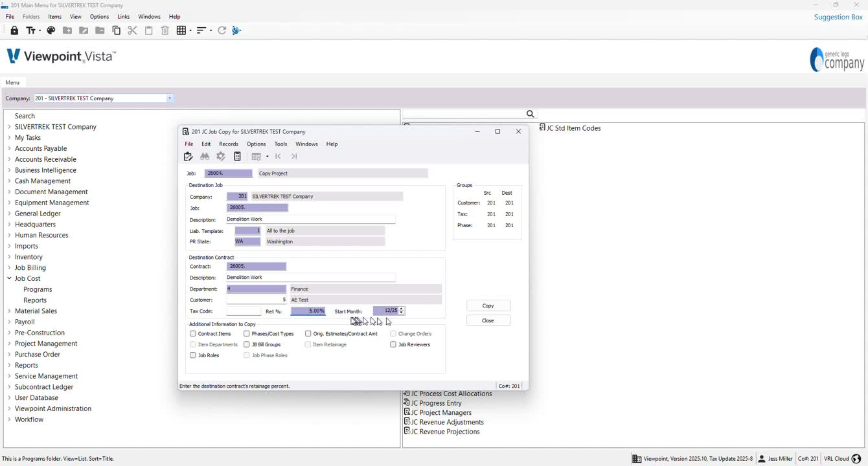The width and height of the screenshot is (868, 466).
Task: Check the Change Orders checkbox
Action: coord(393,334)
